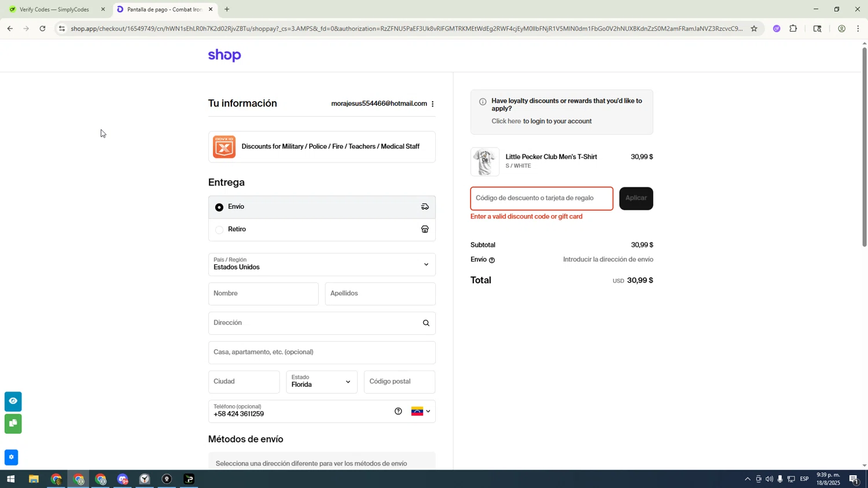Click the Ciudad input field
868x488 pixels.
pos(244,382)
